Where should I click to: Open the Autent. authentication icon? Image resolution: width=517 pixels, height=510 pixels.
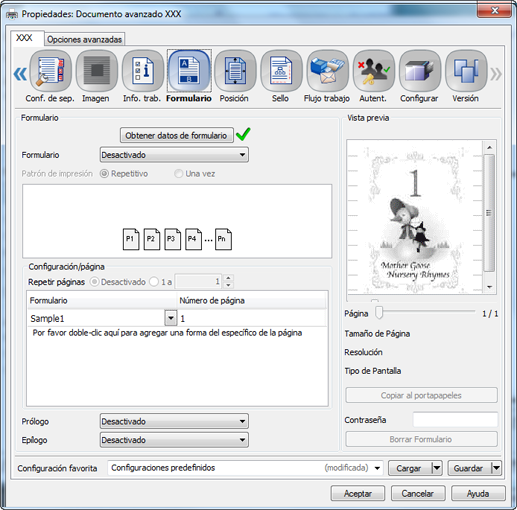tap(374, 71)
